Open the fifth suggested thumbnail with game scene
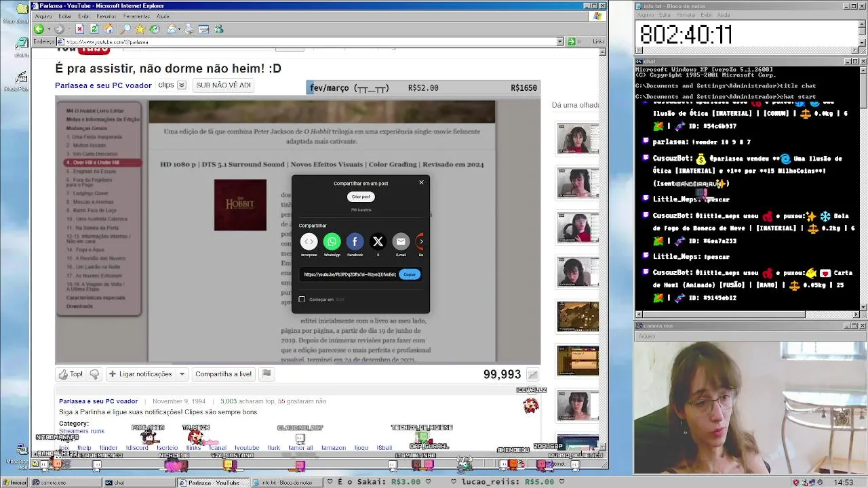The width and height of the screenshot is (868, 488). pyautogui.click(x=578, y=317)
